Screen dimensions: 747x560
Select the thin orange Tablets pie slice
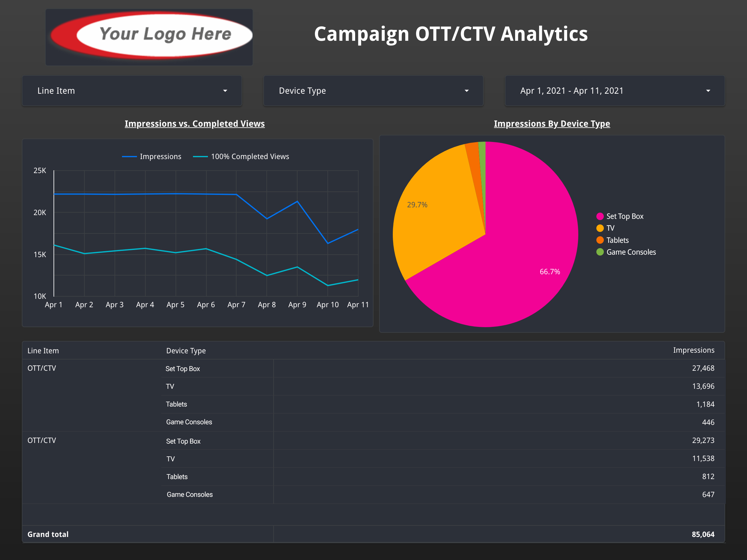[x=474, y=162]
